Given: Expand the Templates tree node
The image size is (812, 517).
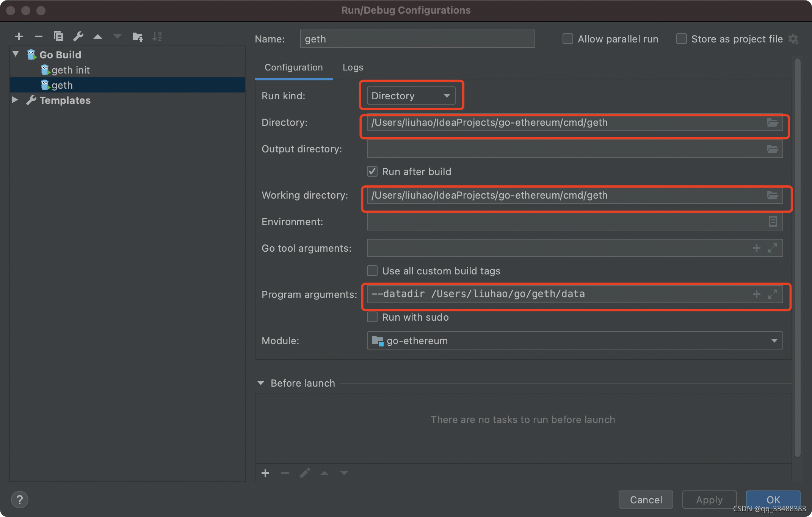Looking at the screenshot, I should (x=15, y=100).
